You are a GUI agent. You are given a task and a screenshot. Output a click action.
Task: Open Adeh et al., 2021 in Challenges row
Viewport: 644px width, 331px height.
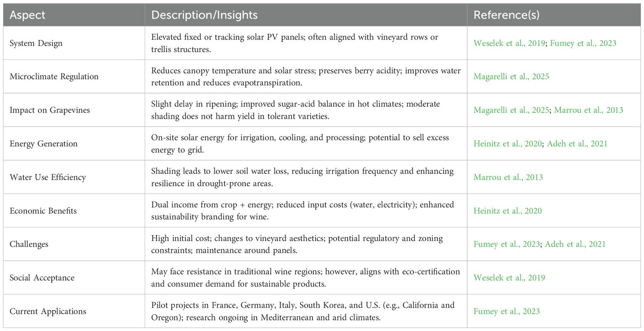(x=575, y=244)
